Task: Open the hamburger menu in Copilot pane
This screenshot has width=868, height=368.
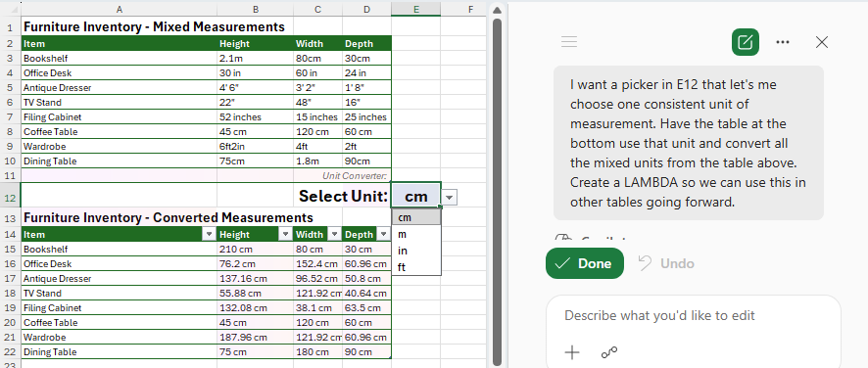Action: pos(569,41)
